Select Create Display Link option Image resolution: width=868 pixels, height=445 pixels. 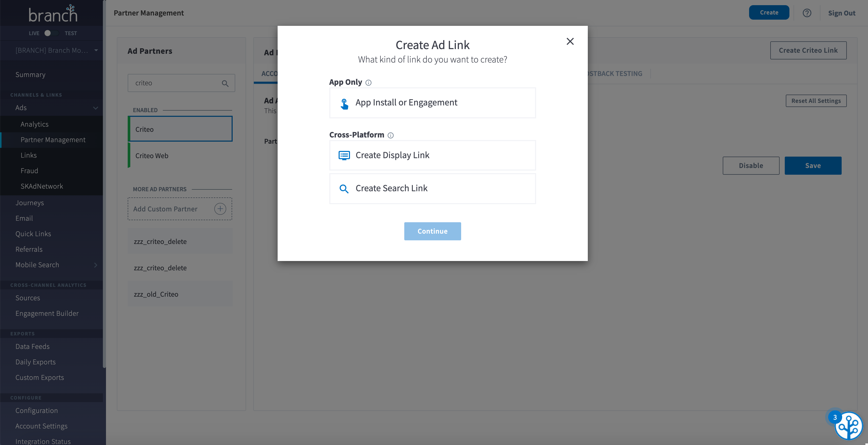point(432,155)
